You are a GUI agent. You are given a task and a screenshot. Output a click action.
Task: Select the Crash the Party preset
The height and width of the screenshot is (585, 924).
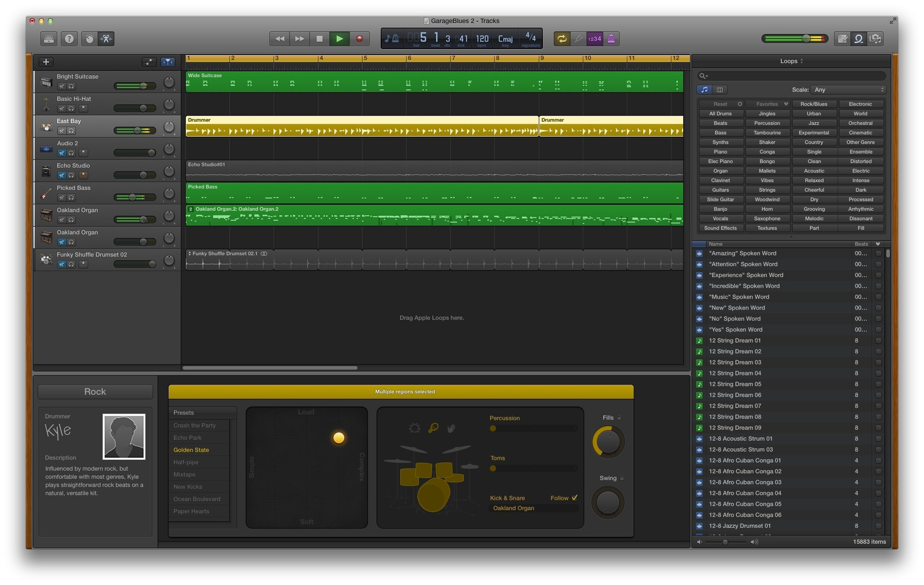pyautogui.click(x=195, y=425)
